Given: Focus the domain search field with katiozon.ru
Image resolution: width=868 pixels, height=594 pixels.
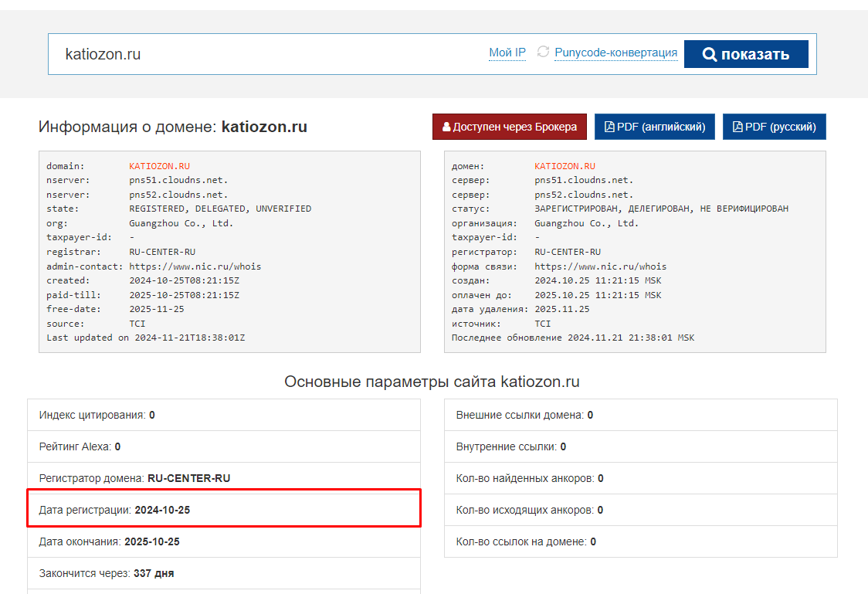Looking at the screenshot, I should click(263, 54).
